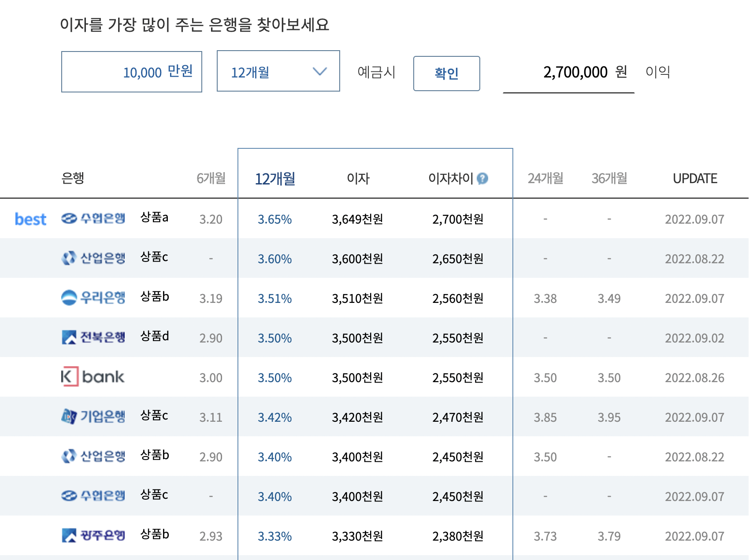The image size is (749, 560).
Task: Click the 3.11 six-month rate for 기업은행
Action: pos(211,417)
